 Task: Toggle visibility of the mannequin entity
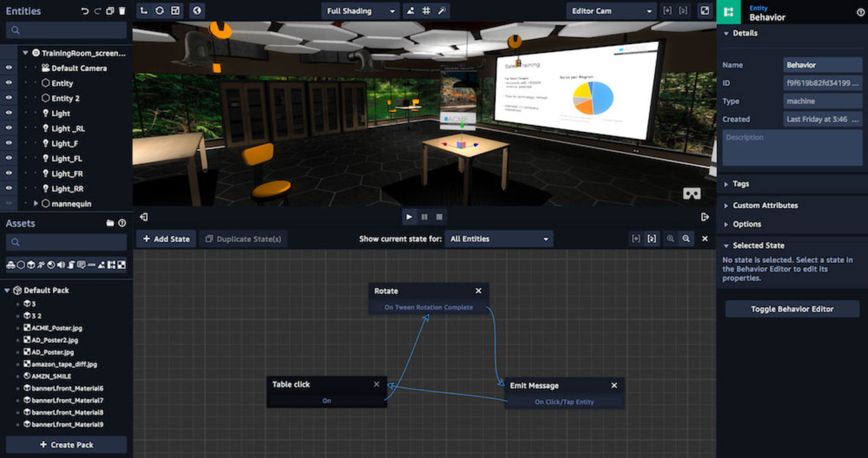[x=7, y=203]
